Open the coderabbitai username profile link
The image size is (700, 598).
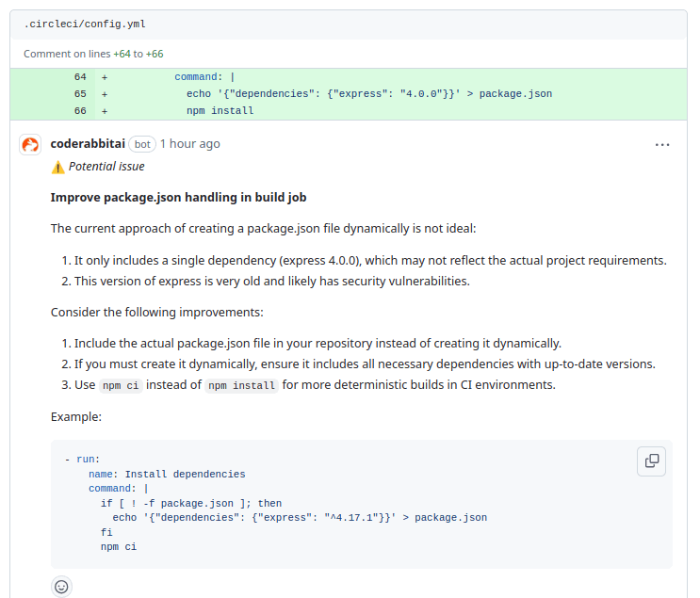pos(87,144)
